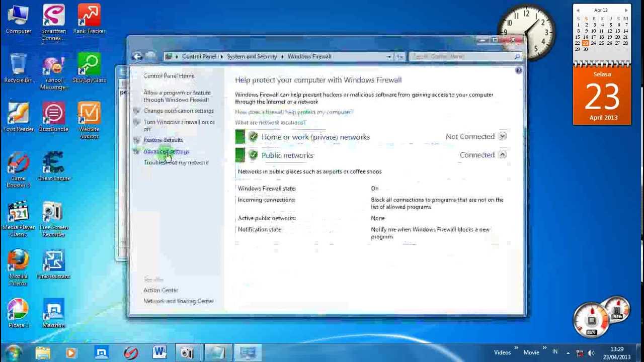Click Control Panel in breadcrumb path
Screen dimensions: 644x362
[199, 56]
